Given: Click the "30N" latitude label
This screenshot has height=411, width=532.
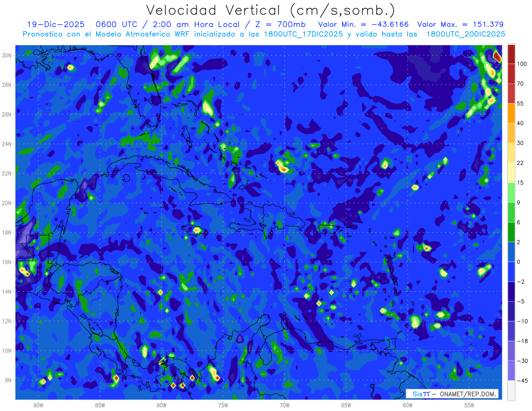Looking at the screenshot, I should (x=8, y=55).
